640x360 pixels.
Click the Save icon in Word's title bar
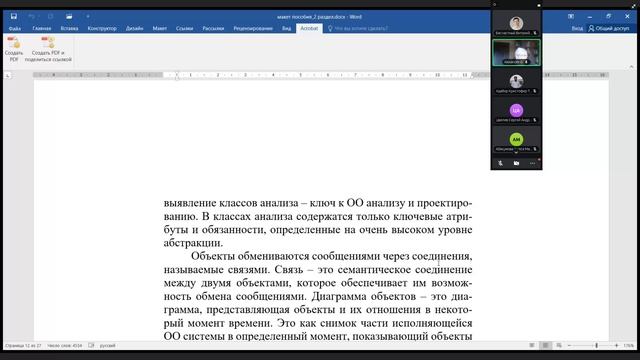(x=13, y=16)
